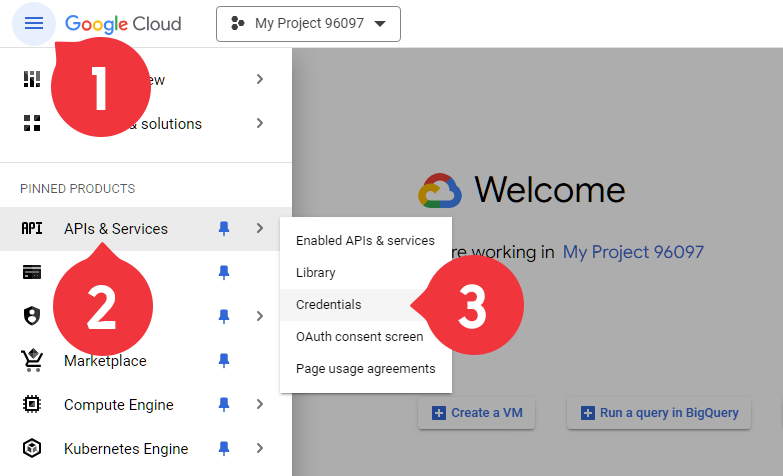This screenshot has height=476, width=783.
Task: Click the Google Cloud logo beside Welcome
Action: click(x=440, y=190)
